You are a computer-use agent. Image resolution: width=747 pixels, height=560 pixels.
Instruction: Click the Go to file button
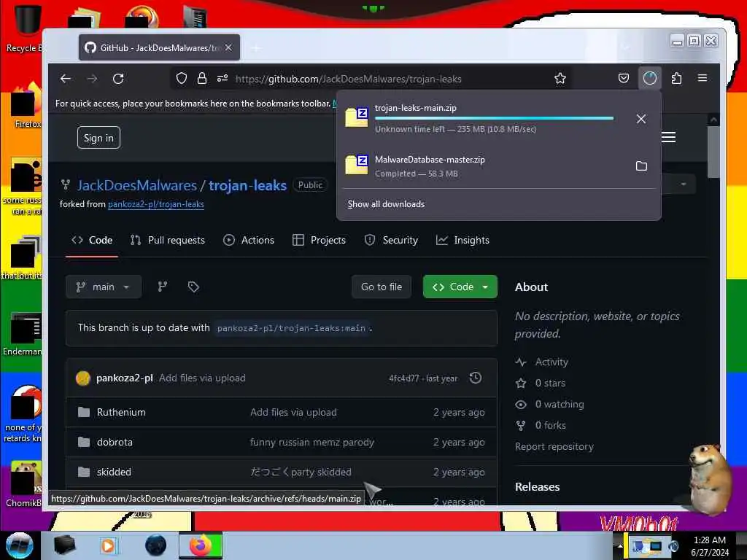381,287
